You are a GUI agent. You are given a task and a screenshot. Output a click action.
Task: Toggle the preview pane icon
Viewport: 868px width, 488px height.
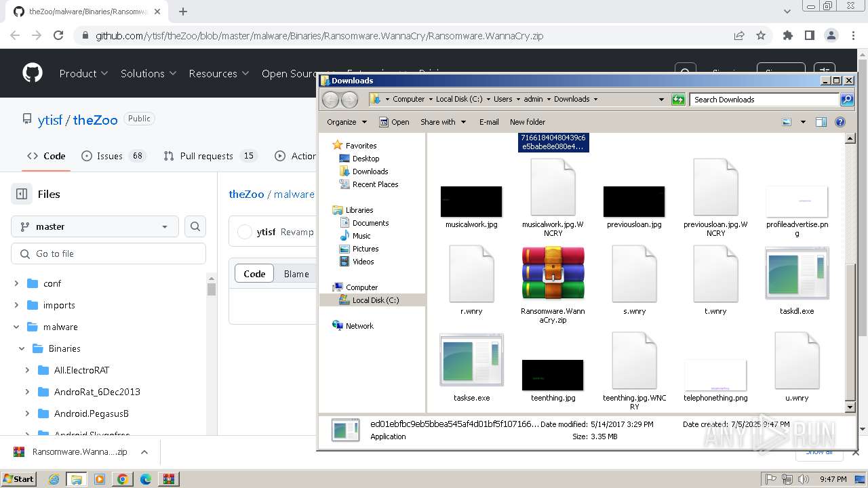coord(821,122)
